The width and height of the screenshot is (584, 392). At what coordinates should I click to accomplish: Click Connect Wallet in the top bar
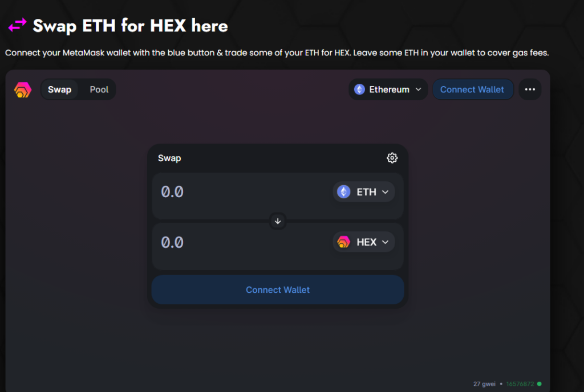pyautogui.click(x=473, y=89)
